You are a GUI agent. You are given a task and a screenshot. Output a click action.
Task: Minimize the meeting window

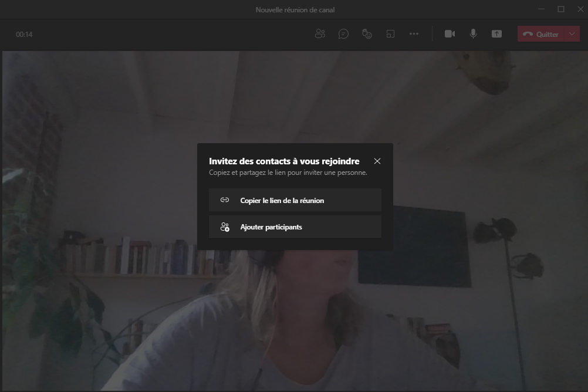click(x=541, y=9)
